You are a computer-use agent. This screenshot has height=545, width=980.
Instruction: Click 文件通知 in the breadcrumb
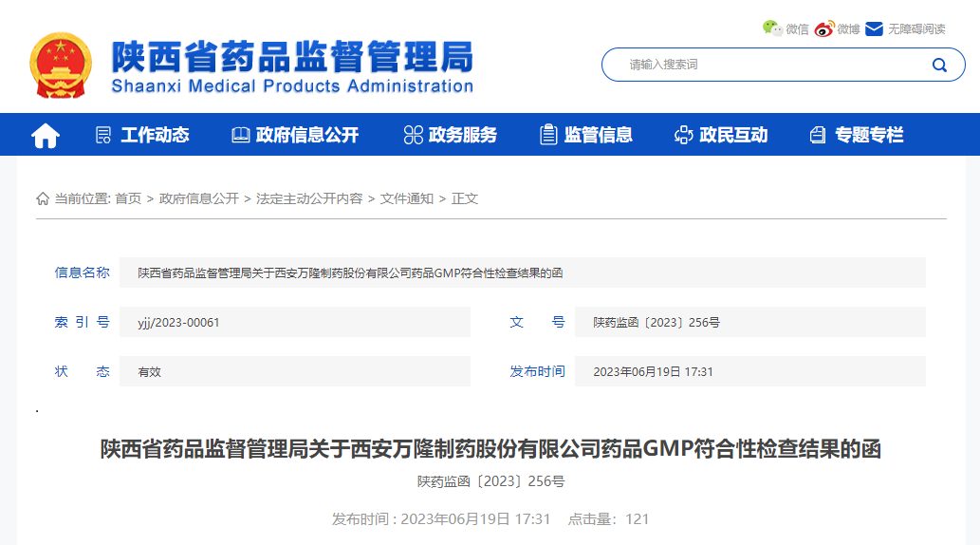point(407,199)
